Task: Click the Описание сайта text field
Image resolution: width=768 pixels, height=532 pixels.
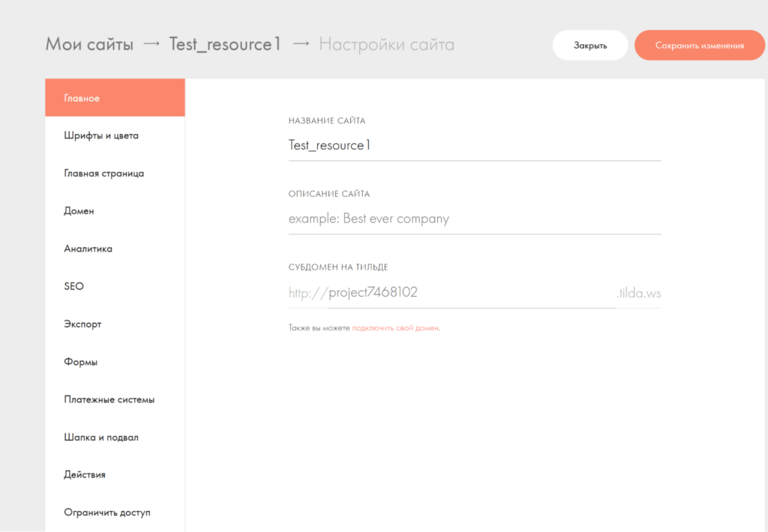Action: (474, 219)
